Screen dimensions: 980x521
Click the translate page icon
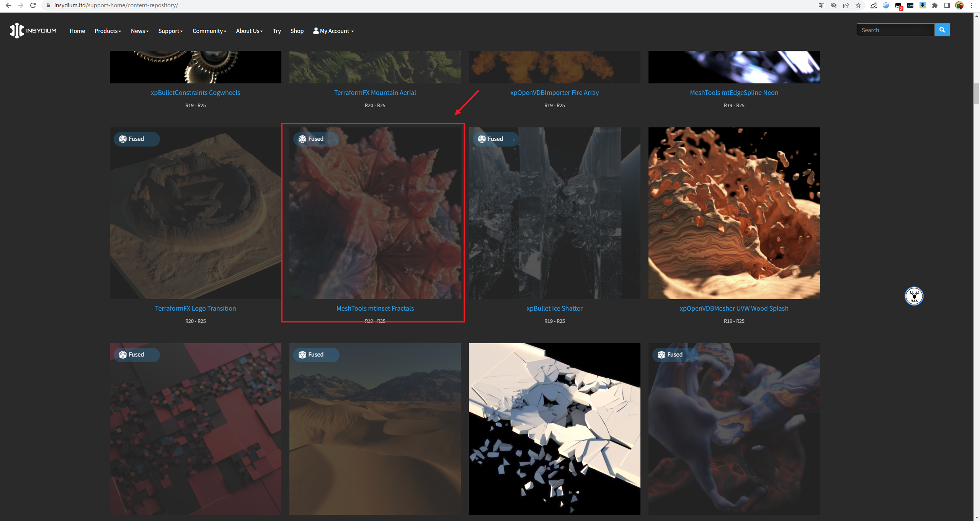pos(822,5)
